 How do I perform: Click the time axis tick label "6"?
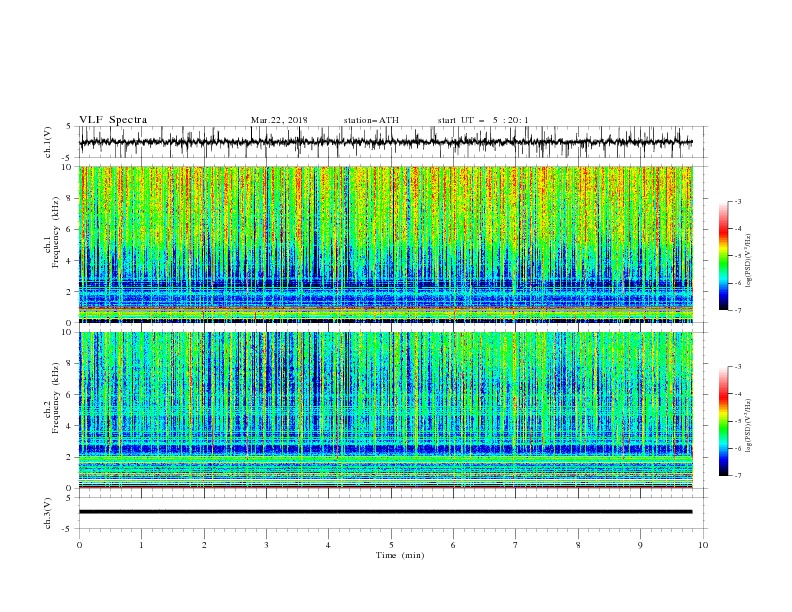tap(453, 545)
